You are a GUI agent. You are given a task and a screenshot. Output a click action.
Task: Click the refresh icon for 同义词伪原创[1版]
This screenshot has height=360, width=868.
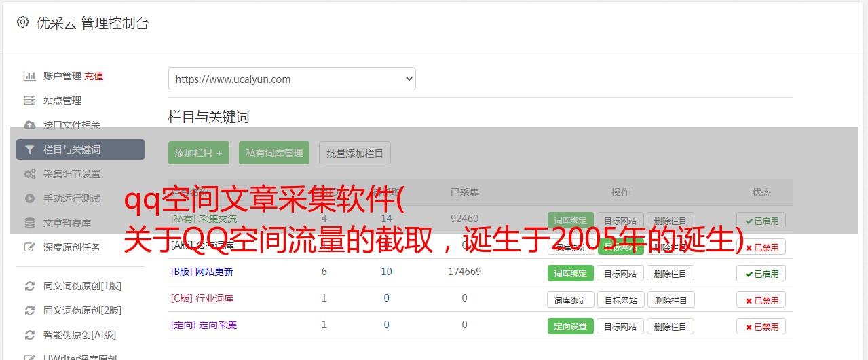29,286
